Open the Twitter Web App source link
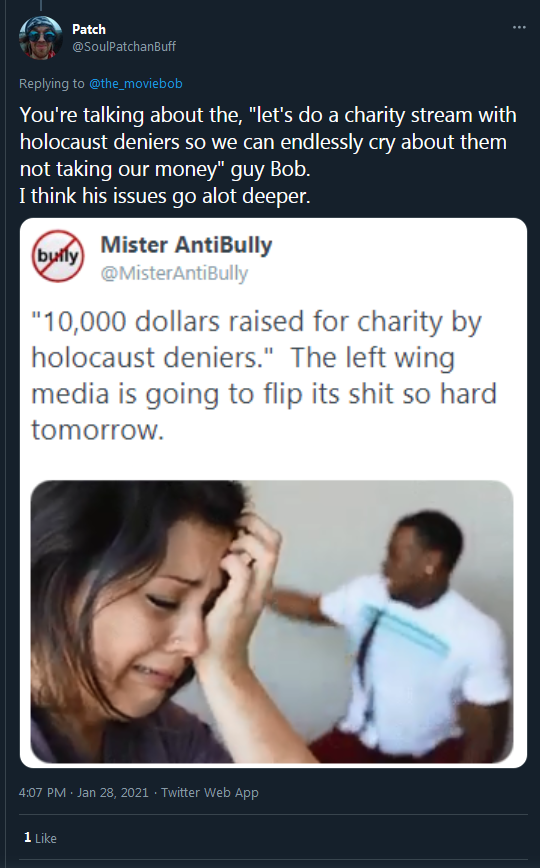 [x=209, y=793]
